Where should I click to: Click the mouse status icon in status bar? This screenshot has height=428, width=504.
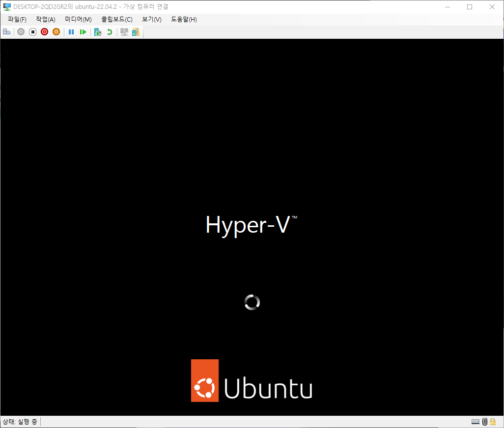[x=485, y=422]
